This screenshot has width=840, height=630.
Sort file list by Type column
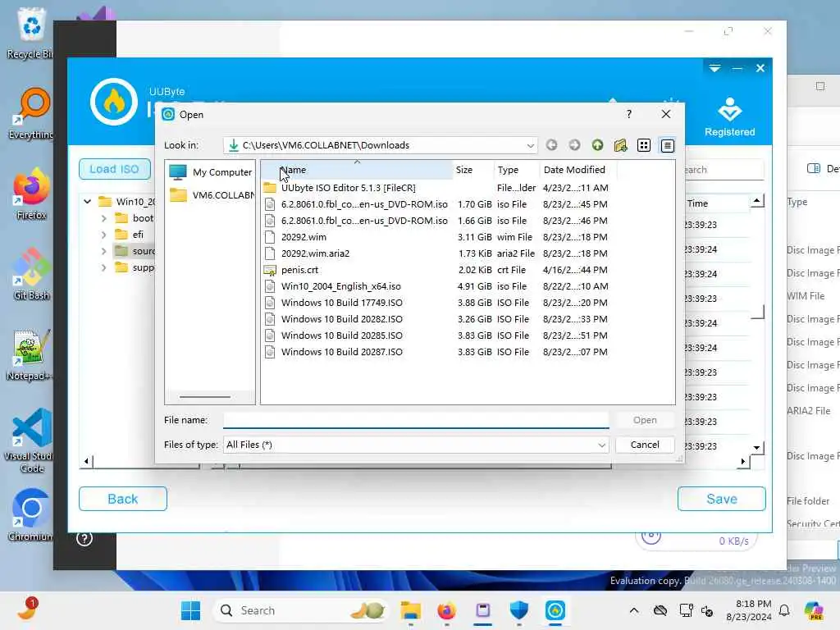(x=517, y=170)
